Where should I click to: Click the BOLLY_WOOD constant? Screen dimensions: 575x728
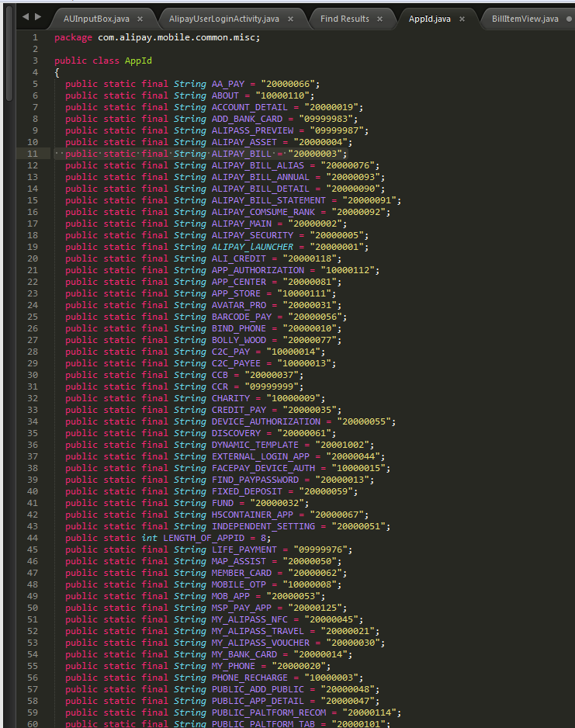(239, 340)
